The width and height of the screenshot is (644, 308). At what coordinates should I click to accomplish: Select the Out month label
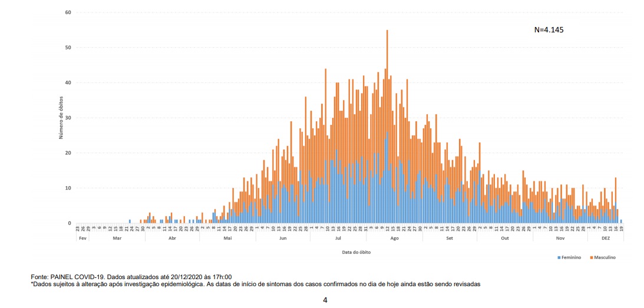[504, 239]
